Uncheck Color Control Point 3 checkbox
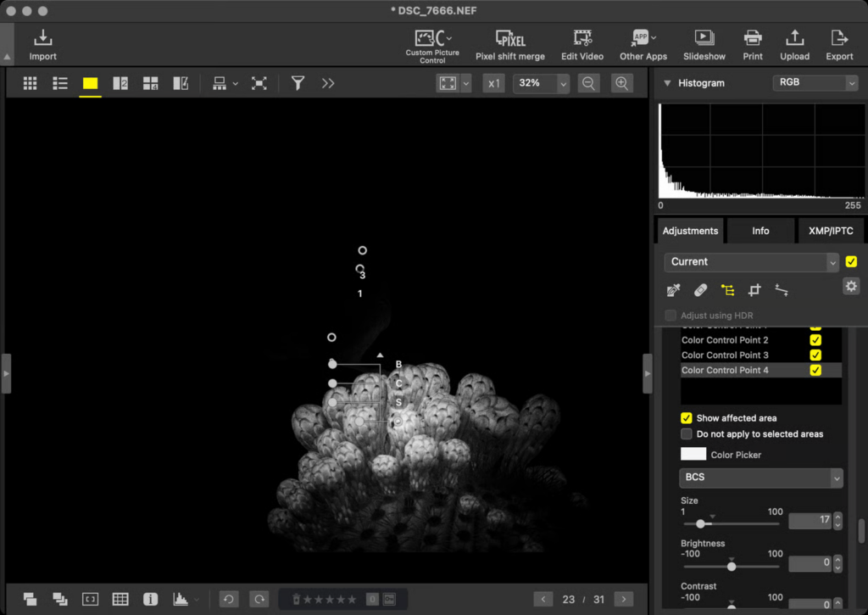The width and height of the screenshot is (868, 615). (815, 355)
